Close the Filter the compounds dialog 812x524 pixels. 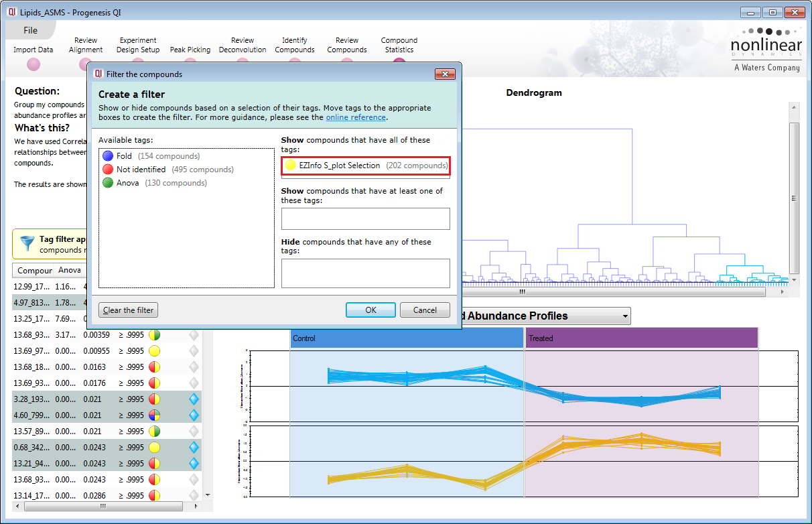(x=445, y=74)
